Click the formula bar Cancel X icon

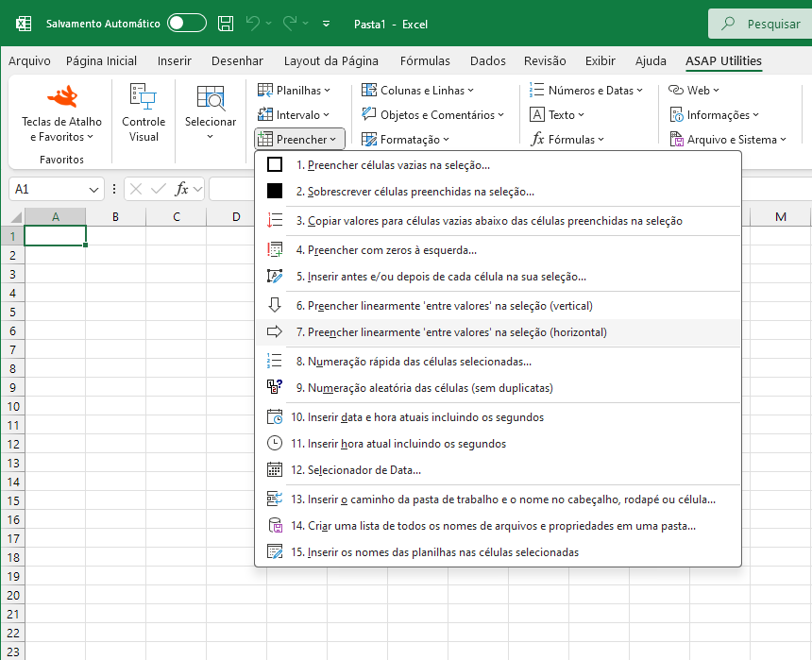(x=136, y=189)
